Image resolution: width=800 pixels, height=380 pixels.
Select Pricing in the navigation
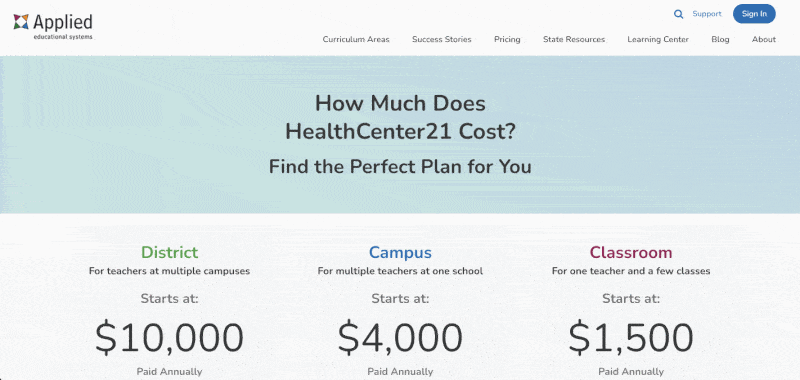tap(507, 39)
